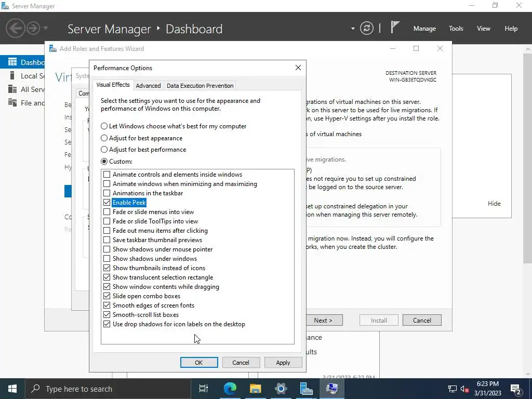Open Task View from the taskbar
Image resolution: width=532 pixels, height=399 pixels.
(x=204, y=389)
